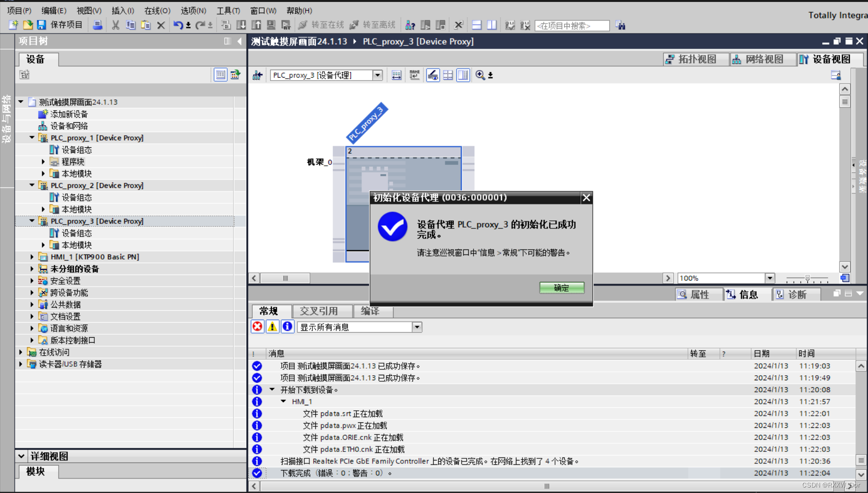Toggle the page break display icon in device view
Viewport: 868px width, 493px height.
[448, 75]
